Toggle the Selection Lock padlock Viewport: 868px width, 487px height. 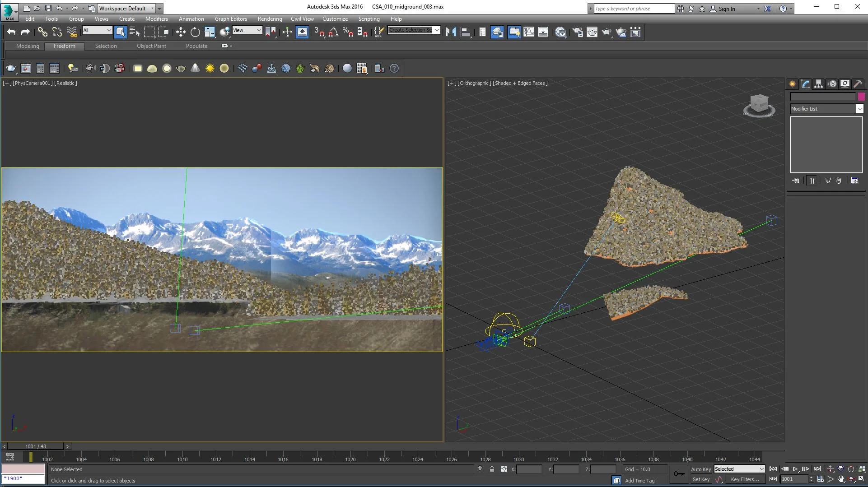[492, 469]
